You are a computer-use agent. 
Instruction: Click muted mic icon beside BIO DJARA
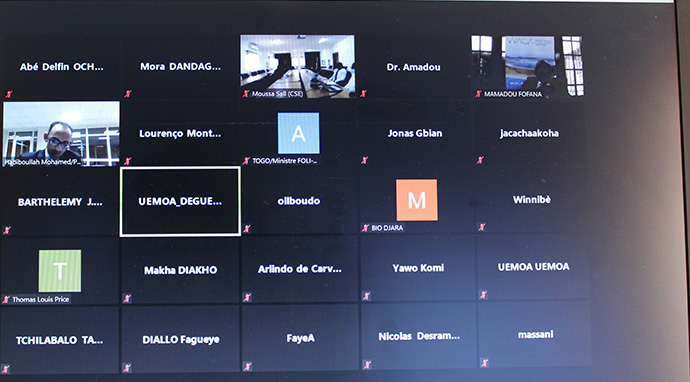(x=366, y=228)
